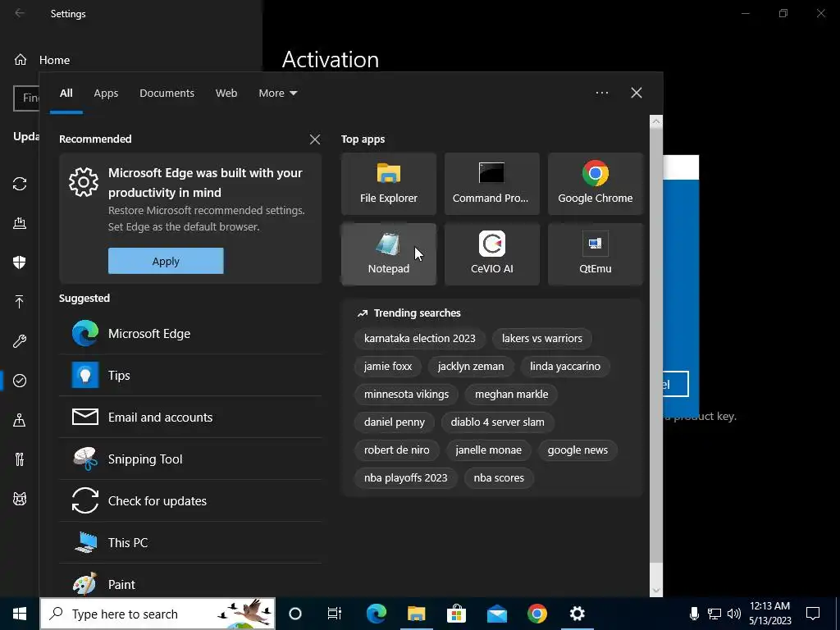Launch CeVIO AI from Top apps
Screen dimensions: 840x630
coord(492,254)
